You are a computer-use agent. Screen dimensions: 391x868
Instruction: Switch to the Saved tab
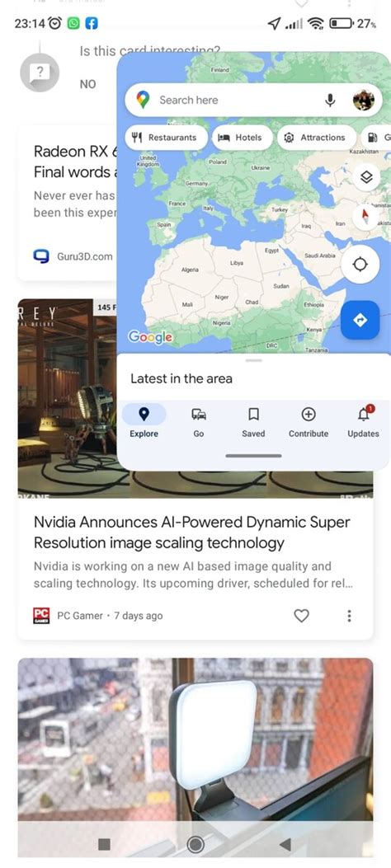click(x=253, y=423)
